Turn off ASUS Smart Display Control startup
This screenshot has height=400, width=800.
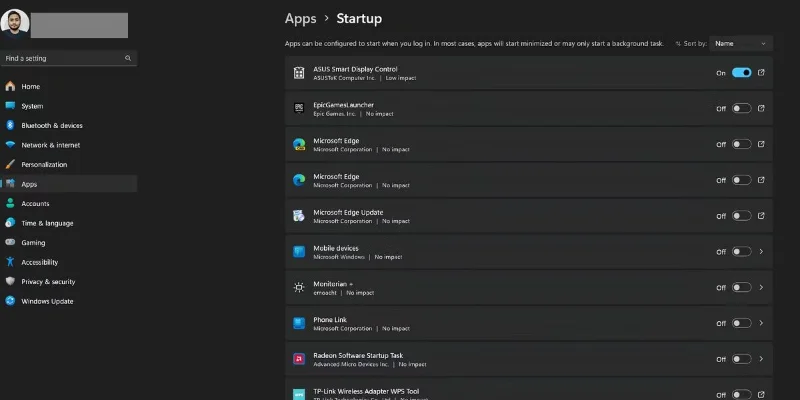tap(741, 73)
